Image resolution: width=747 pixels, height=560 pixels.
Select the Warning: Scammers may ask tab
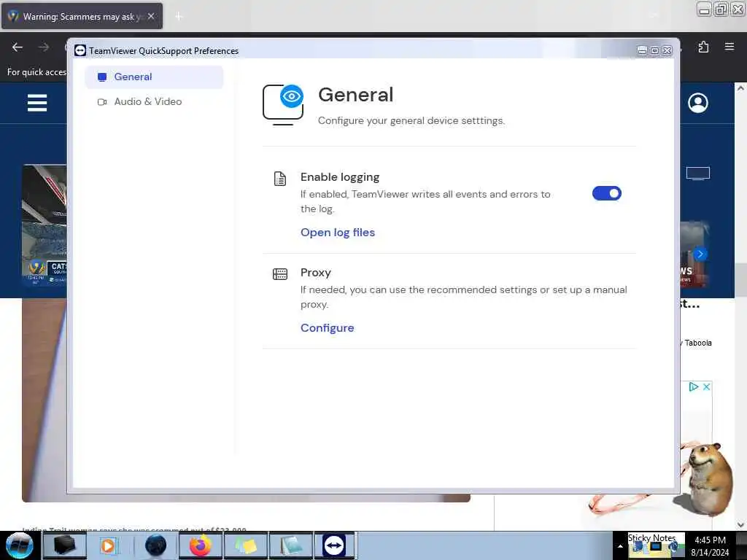[x=82, y=16]
